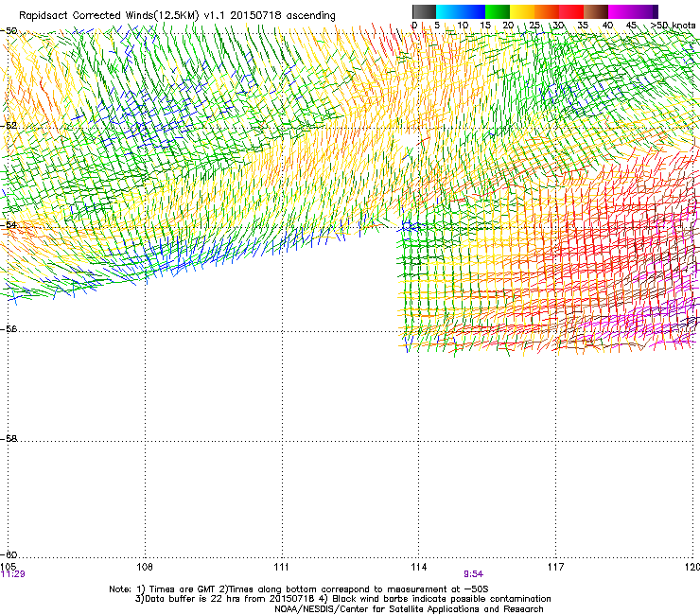
Task: Click the longitude label '108'
Action: 145,567
